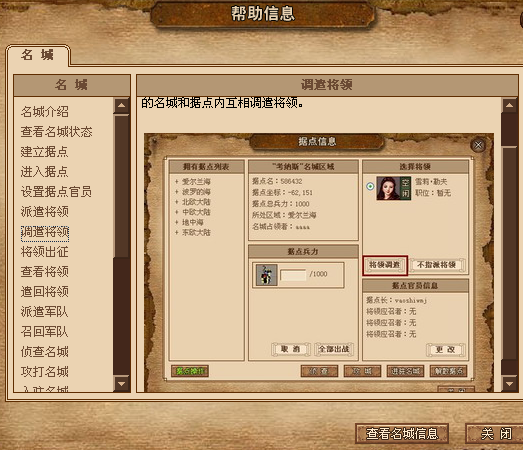Select 调遣将领 in the help list

coord(45,232)
